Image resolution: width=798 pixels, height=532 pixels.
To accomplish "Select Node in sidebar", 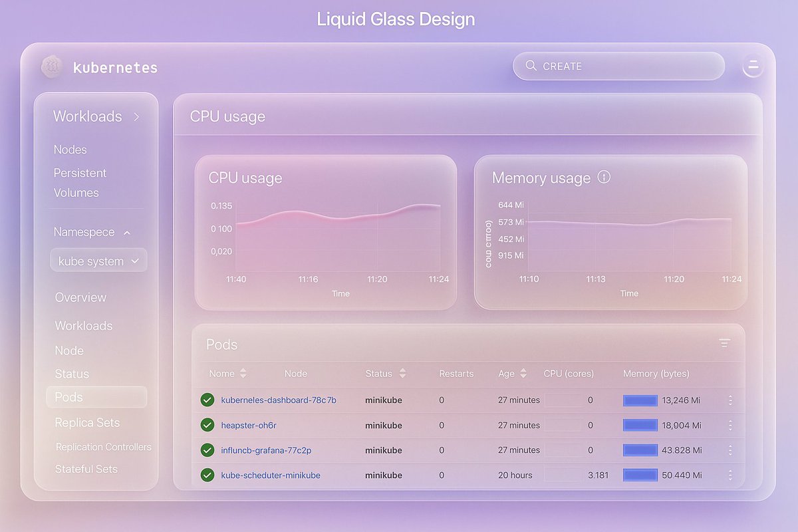I will [69, 350].
